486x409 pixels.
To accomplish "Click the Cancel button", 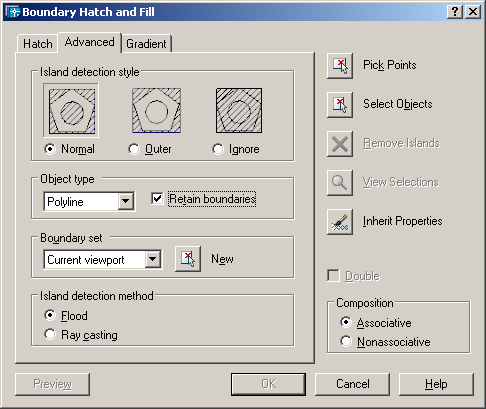I will (352, 384).
